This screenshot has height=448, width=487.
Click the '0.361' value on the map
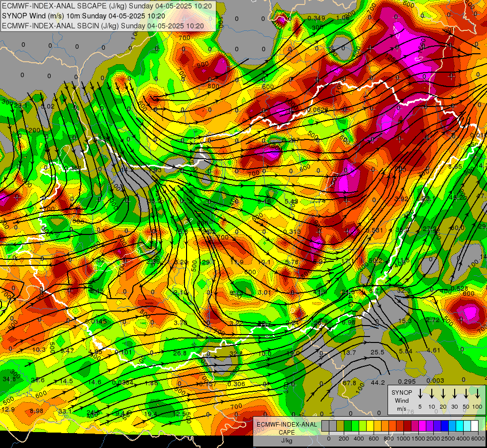pos(72,169)
